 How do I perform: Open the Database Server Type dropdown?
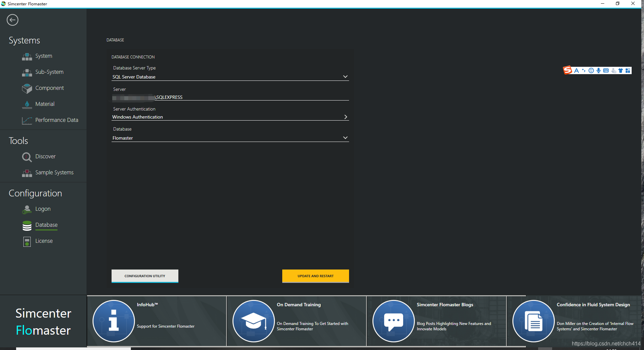(x=230, y=77)
